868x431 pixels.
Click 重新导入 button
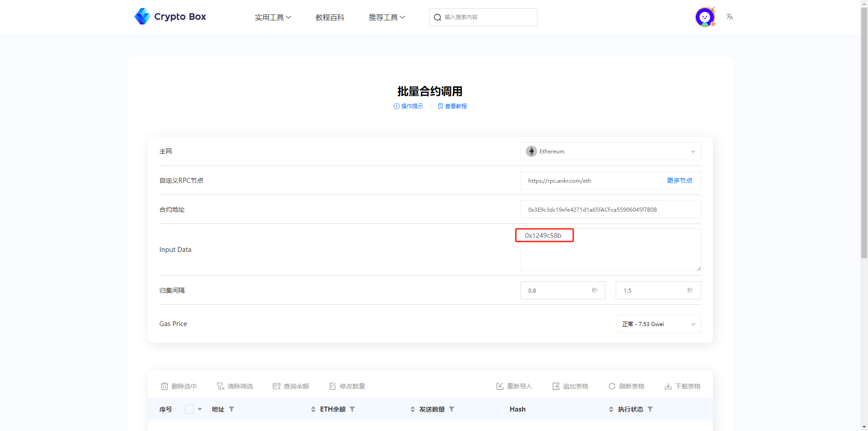pos(514,386)
